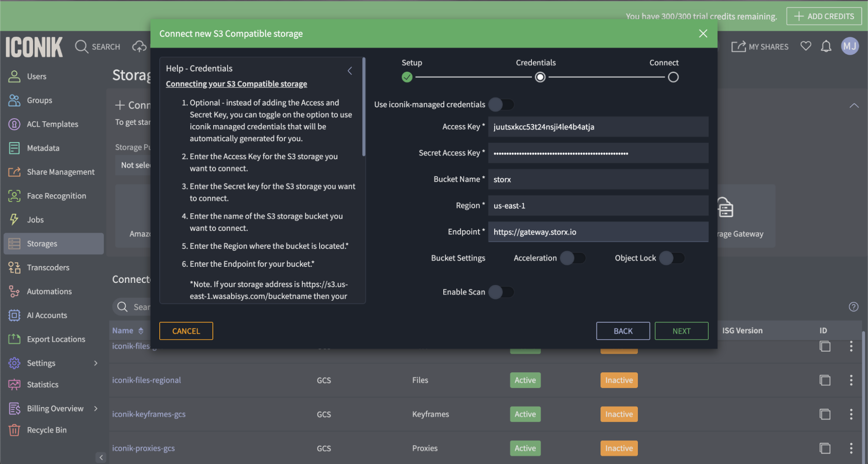Expand the Settings submenu arrow
Viewport: 868px width, 464px height.
(x=96, y=363)
